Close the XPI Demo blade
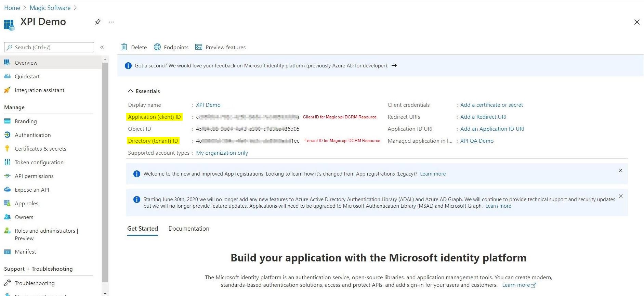Image resolution: width=644 pixels, height=296 pixels. click(x=637, y=22)
